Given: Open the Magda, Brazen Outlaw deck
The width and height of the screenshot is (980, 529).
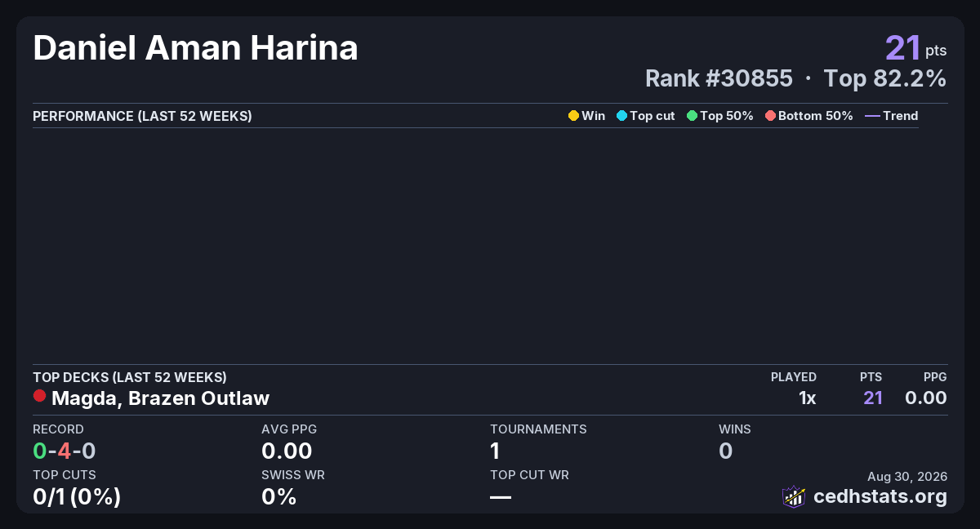Looking at the screenshot, I should [160, 398].
